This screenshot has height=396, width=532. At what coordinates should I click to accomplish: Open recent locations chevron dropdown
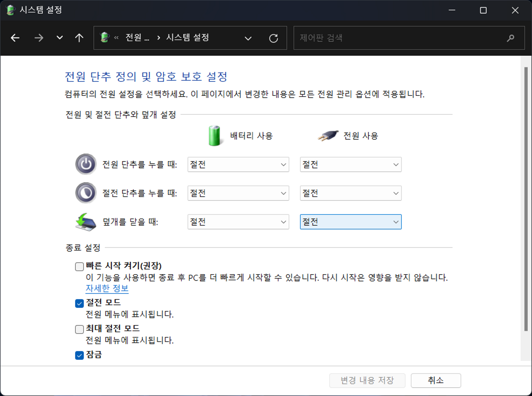tap(59, 38)
